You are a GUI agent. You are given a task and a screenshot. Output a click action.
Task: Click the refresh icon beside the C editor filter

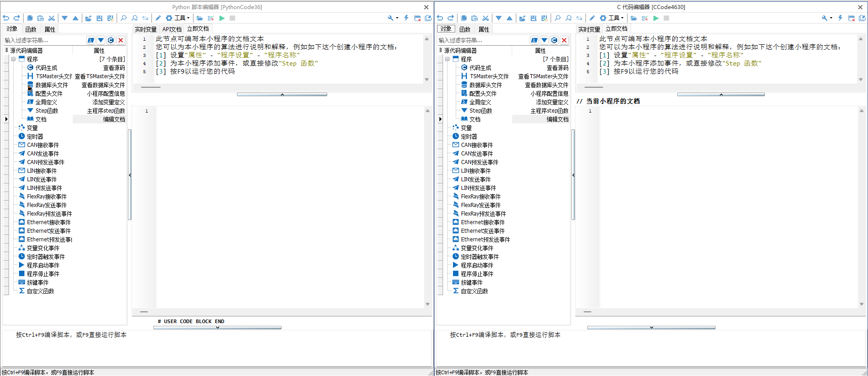554,40
